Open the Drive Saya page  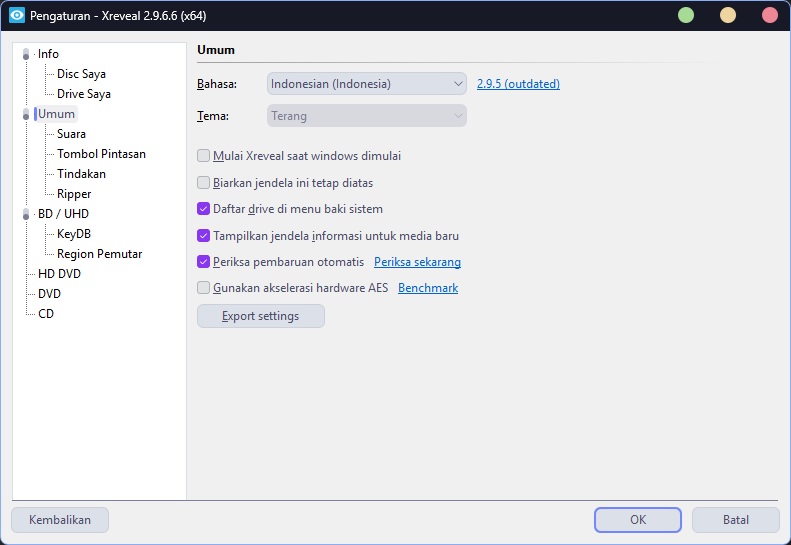tap(84, 94)
